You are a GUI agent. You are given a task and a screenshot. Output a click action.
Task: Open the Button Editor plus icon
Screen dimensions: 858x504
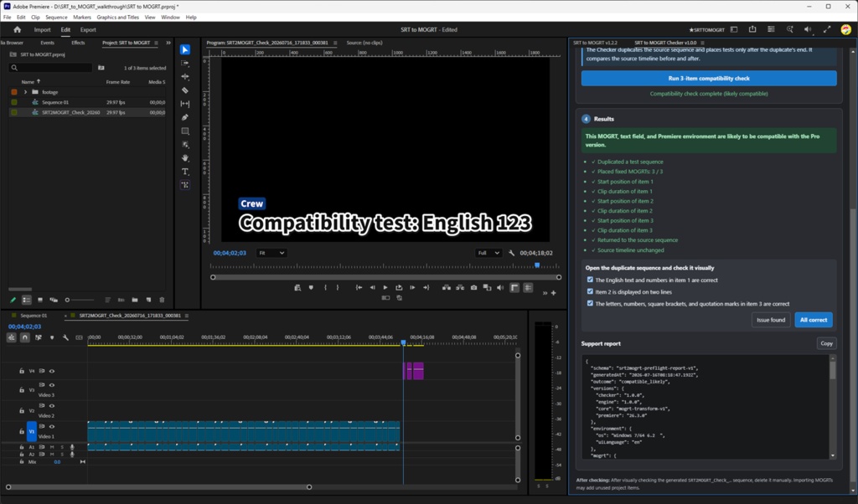(x=554, y=293)
